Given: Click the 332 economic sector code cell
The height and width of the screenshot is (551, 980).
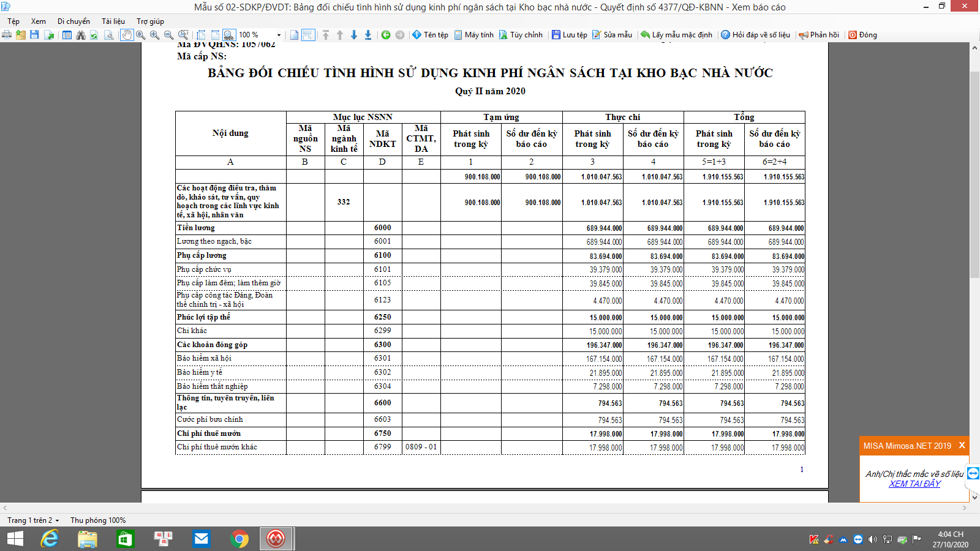Looking at the screenshot, I should pos(344,202).
